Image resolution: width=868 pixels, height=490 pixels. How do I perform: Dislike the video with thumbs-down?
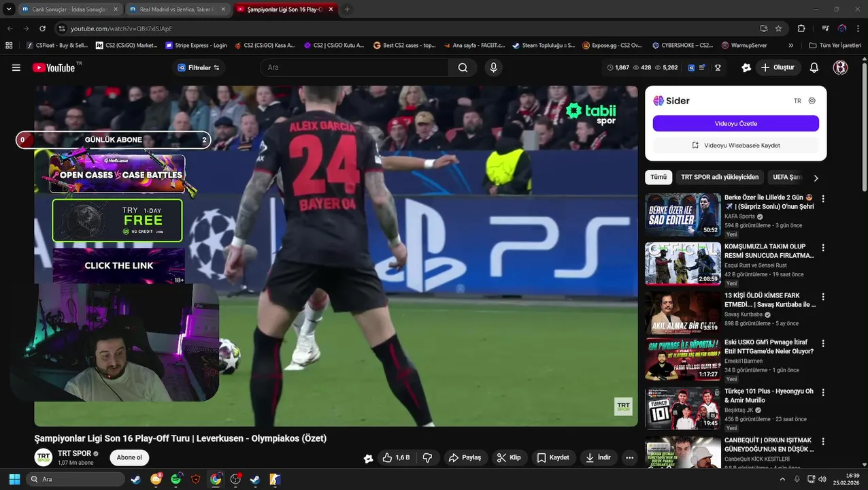click(427, 457)
